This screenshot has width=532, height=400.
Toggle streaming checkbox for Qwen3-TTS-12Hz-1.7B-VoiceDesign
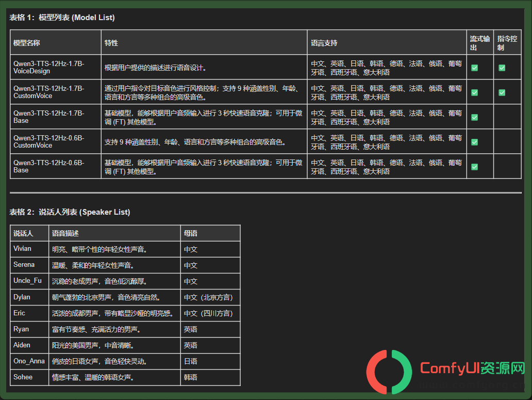pyautogui.click(x=474, y=68)
